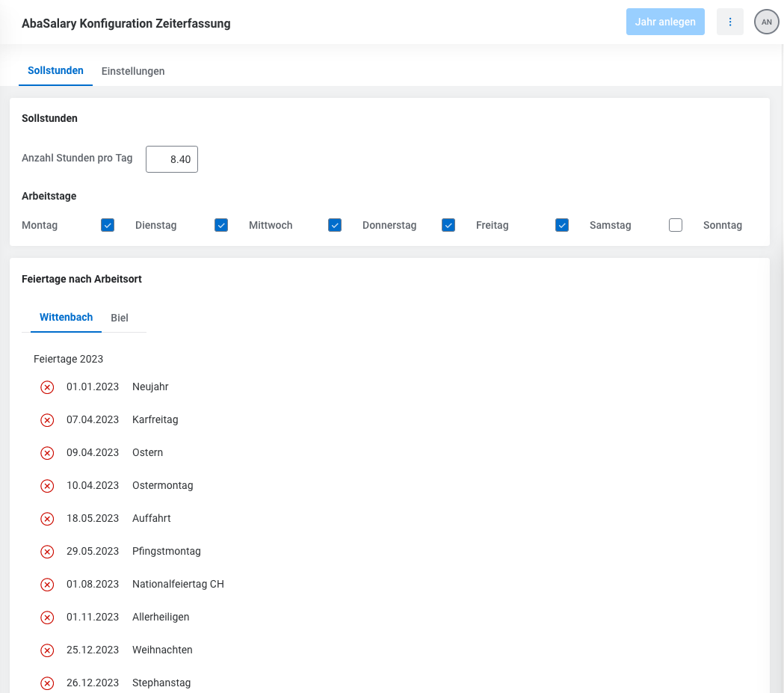Select the Biel work location tab
Screen dimensions: 784x693
[120, 318]
